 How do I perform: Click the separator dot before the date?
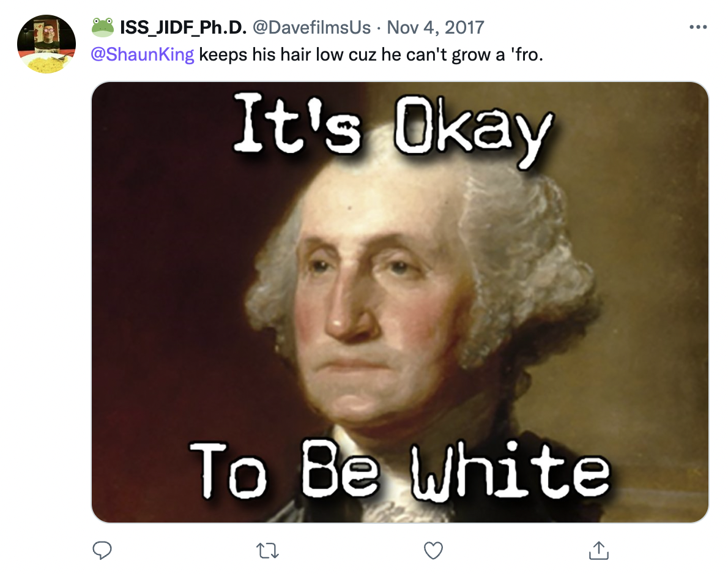point(379,28)
